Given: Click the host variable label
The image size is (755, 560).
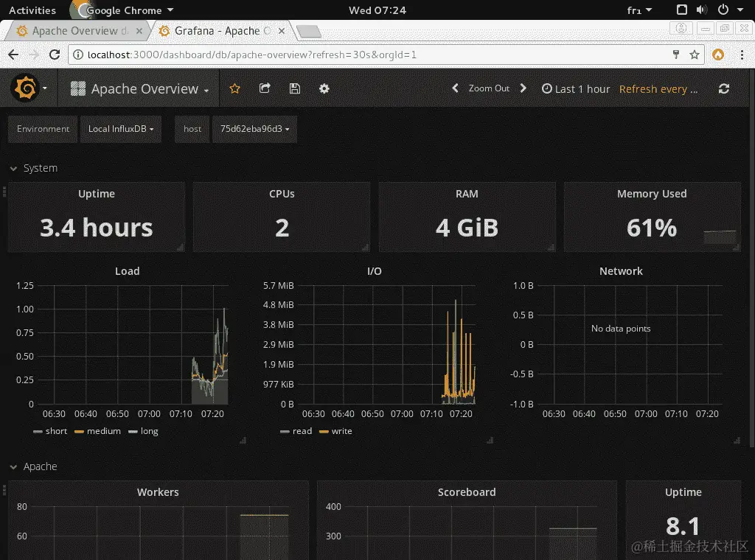Looking at the screenshot, I should [192, 129].
